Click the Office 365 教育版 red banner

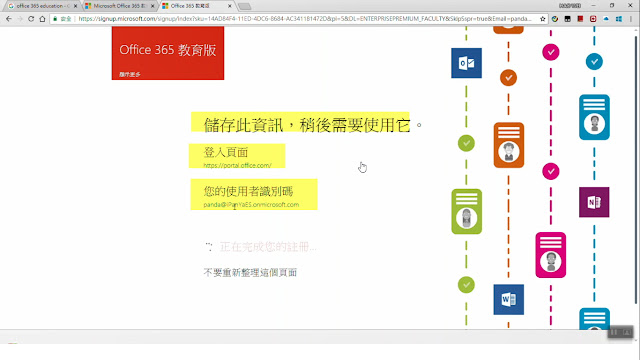[168, 53]
